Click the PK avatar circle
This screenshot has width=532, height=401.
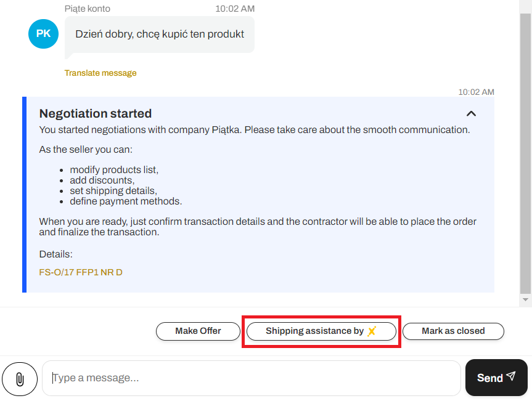(x=43, y=34)
